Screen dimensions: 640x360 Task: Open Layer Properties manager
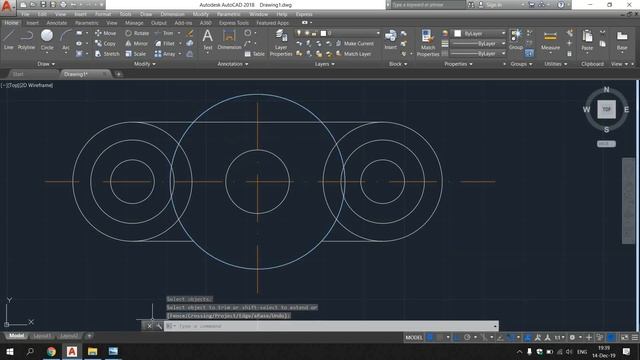(x=281, y=42)
